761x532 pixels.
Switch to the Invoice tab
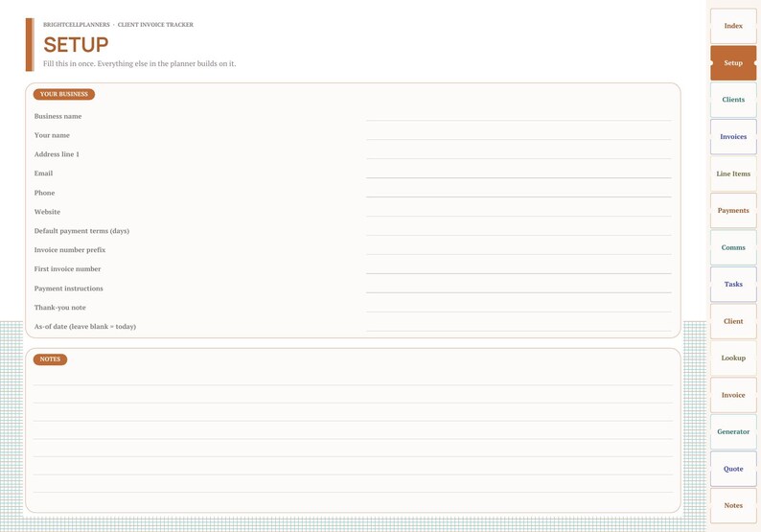tap(733, 395)
